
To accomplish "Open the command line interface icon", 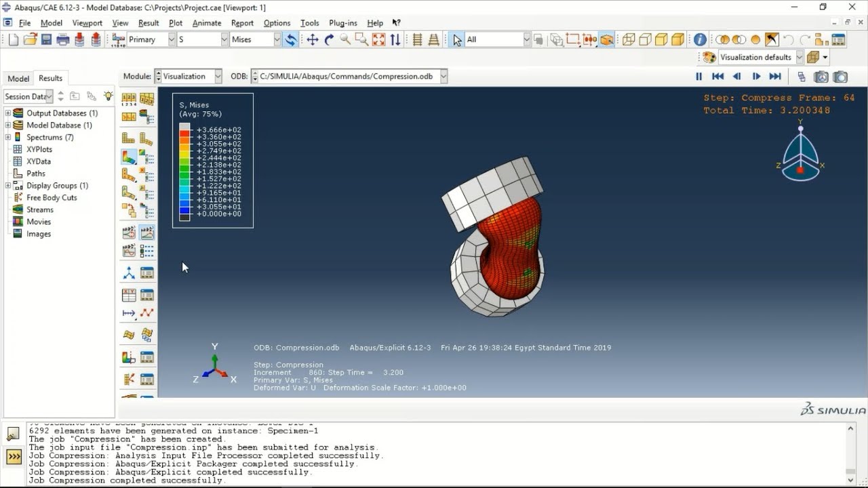I will (x=14, y=457).
